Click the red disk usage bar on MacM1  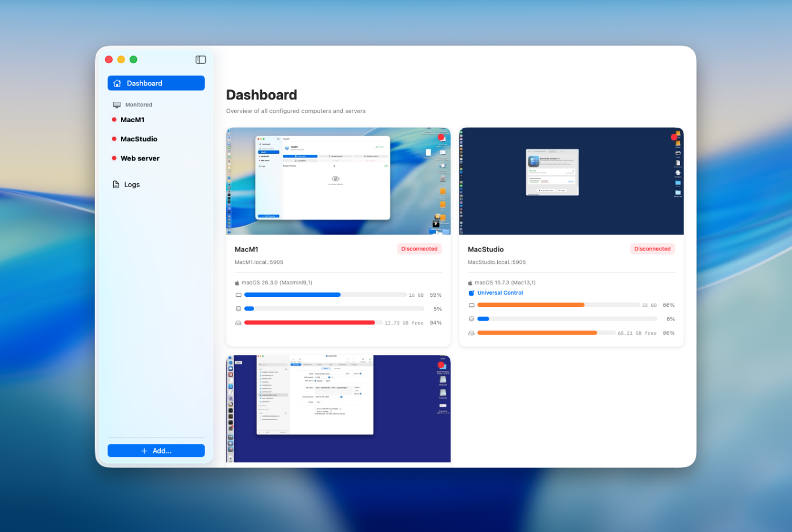coord(309,323)
